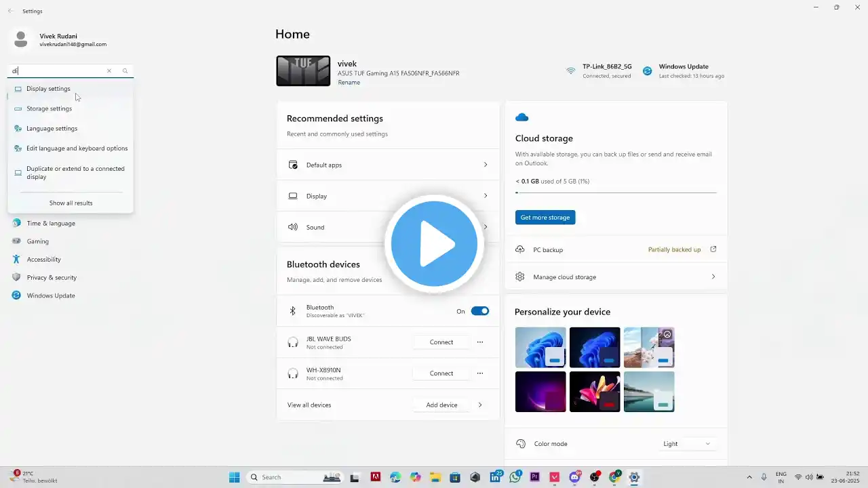The height and width of the screenshot is (488, 868).
Task: Click microphone icon in system tray
Action: coord(764,477)
